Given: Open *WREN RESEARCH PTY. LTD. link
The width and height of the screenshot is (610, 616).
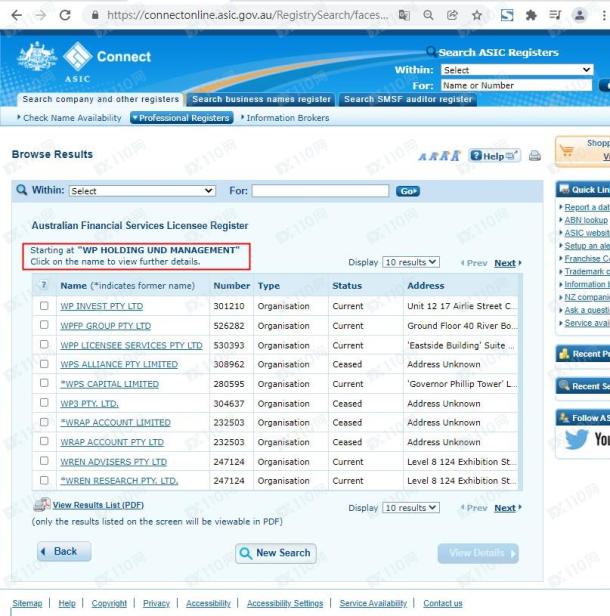Looking at the screenshot, I should pos(119,481).
